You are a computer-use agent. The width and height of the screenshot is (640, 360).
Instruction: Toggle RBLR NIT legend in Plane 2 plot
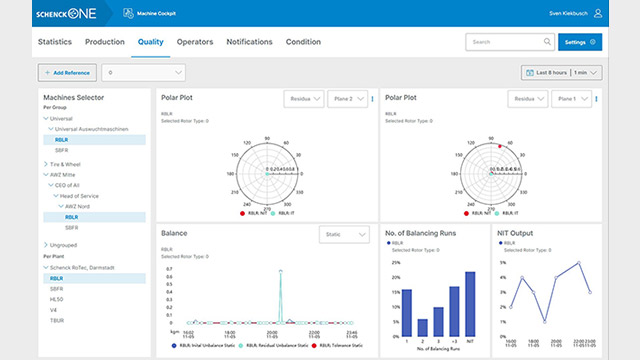point(253,213)
